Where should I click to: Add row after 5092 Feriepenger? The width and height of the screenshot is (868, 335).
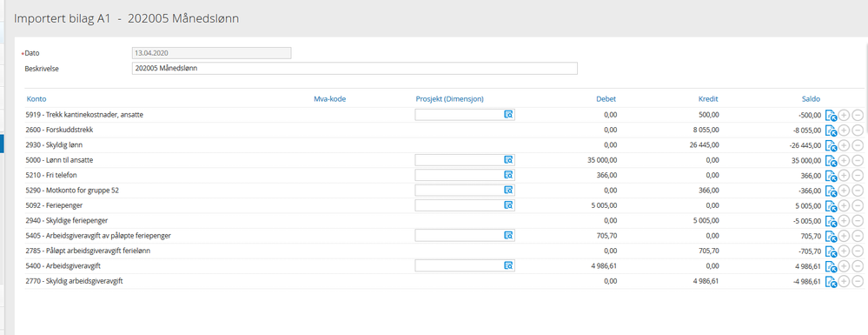click(844, 206)
